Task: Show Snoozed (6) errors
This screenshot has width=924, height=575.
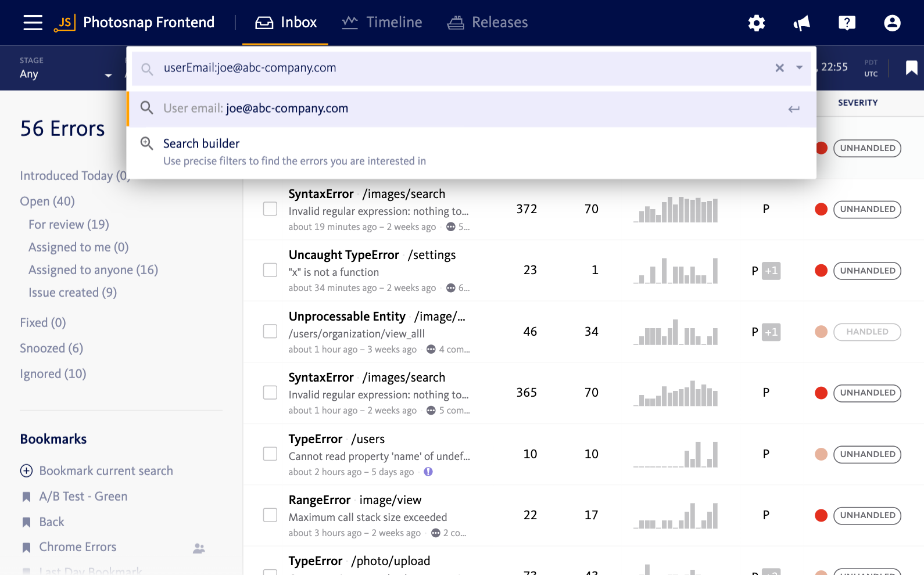Action: click(x=52, y=348)
